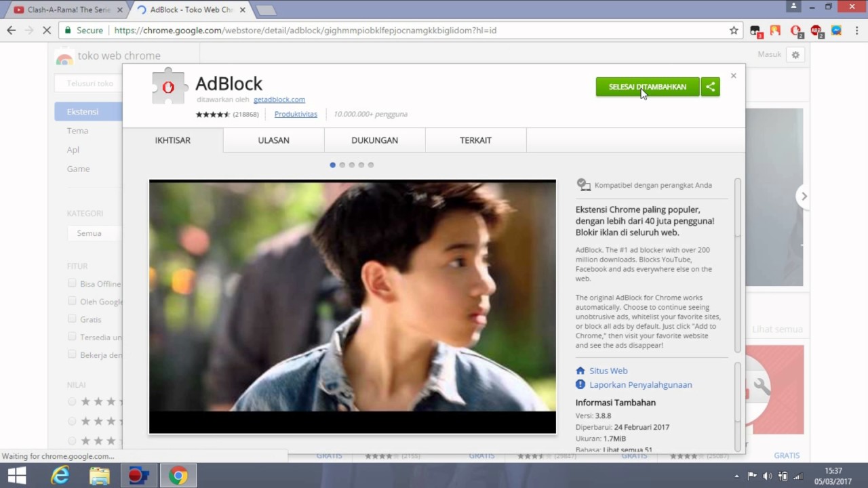
Task: Switch to the ULASAN tab
Action: (273, 140)
